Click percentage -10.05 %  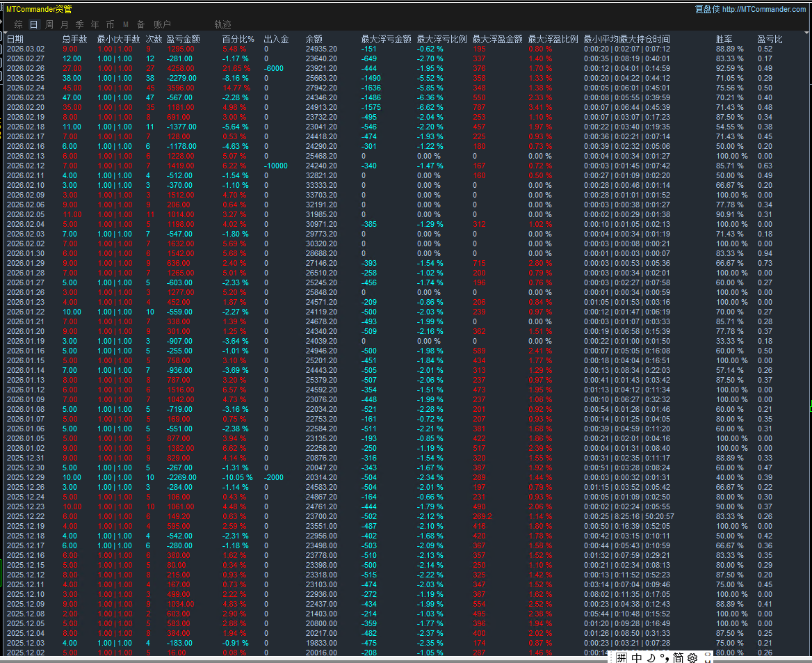tap(237, 477)
